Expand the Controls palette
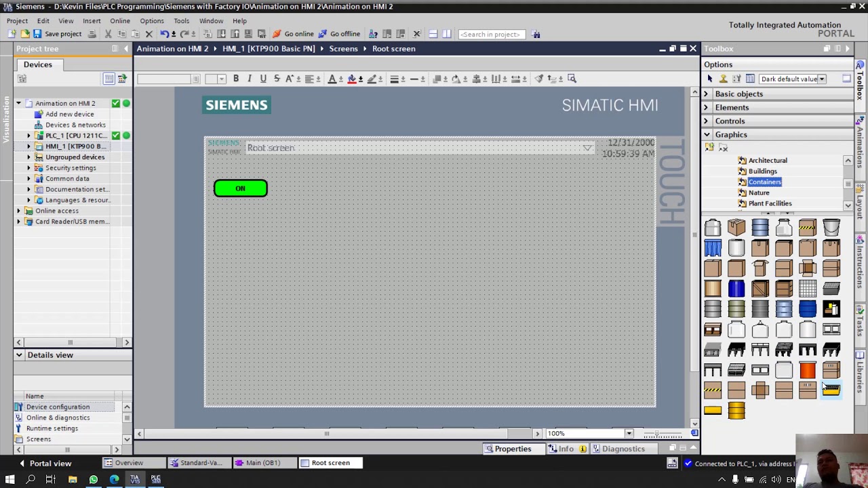 pyautogui.click(x=706, y=121)
